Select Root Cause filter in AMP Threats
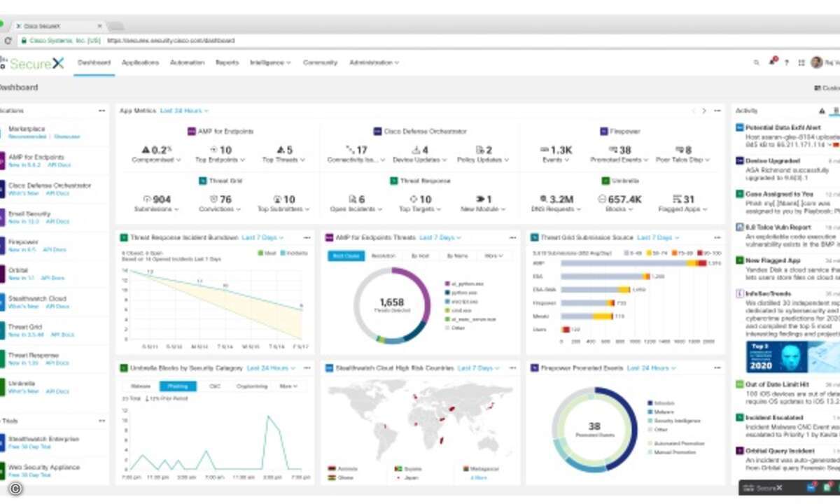Image resolution: width=840 pixels, height=504 pixels. pos(346,256)
